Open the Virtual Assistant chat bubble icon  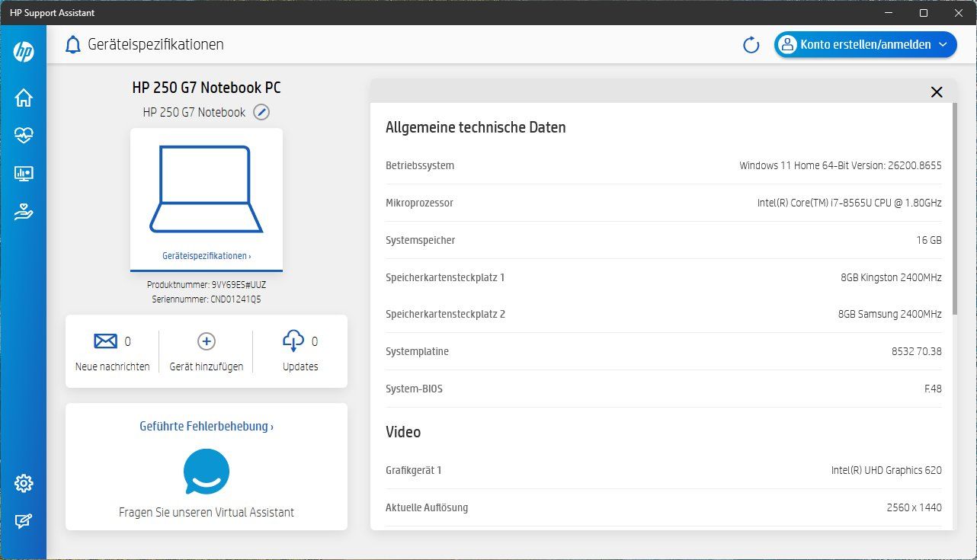point(207,472)
